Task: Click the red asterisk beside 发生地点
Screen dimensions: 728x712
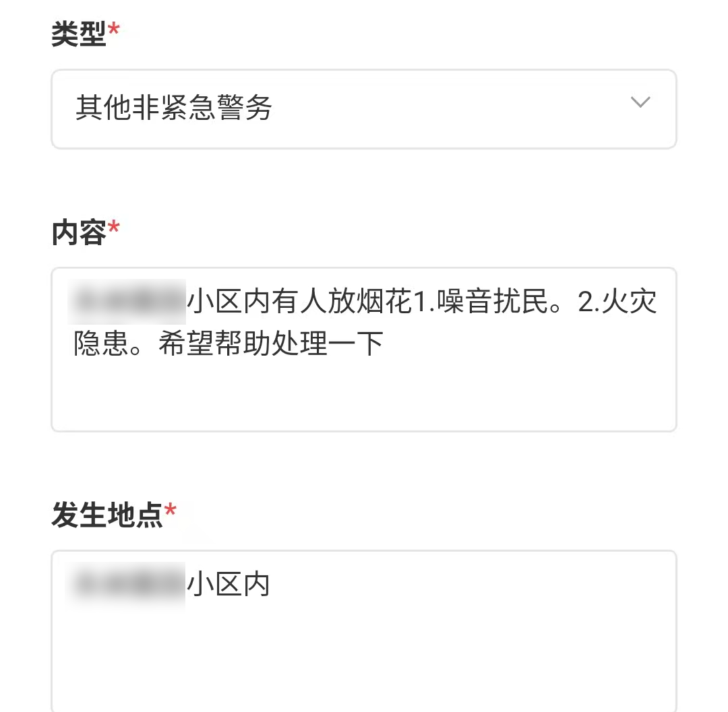Action: (171, 512)
